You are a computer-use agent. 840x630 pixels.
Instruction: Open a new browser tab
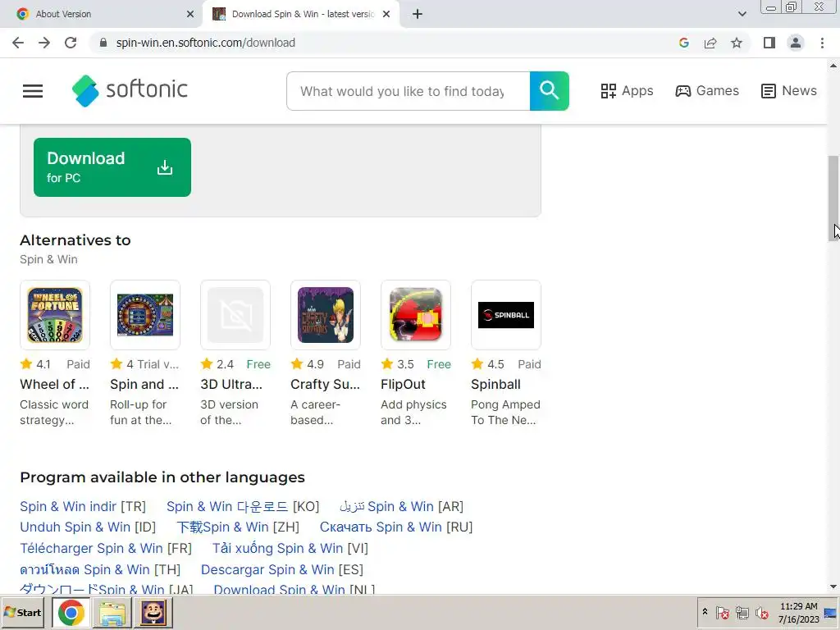pyautogui.click(x=418, y=14)
